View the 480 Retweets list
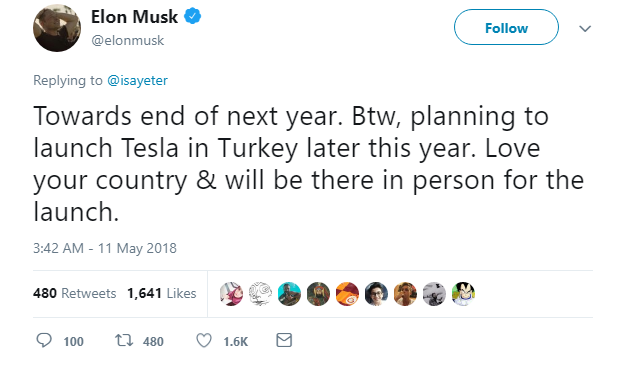Image resolution: width=624 pixels, height=374 pixels. [x=74, y=293]
